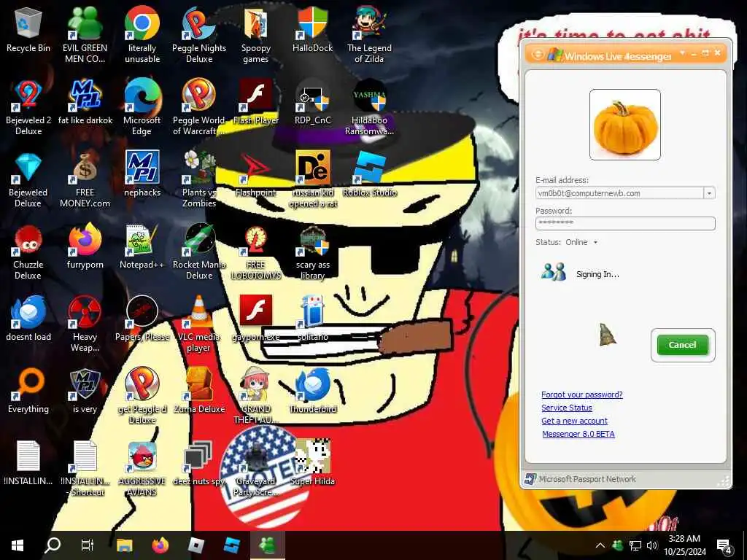Open The Legend of Zilda shortcut
Viewport: 747px width, 560px height.
click(x=369, y=36)
